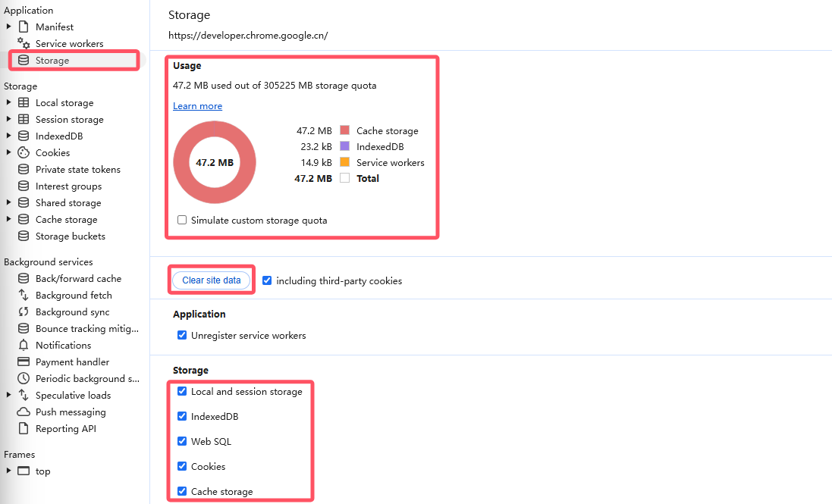Enable Simulate custom storage quota checkbox
The image size is (832, 504).
click(x=182, y=220)
